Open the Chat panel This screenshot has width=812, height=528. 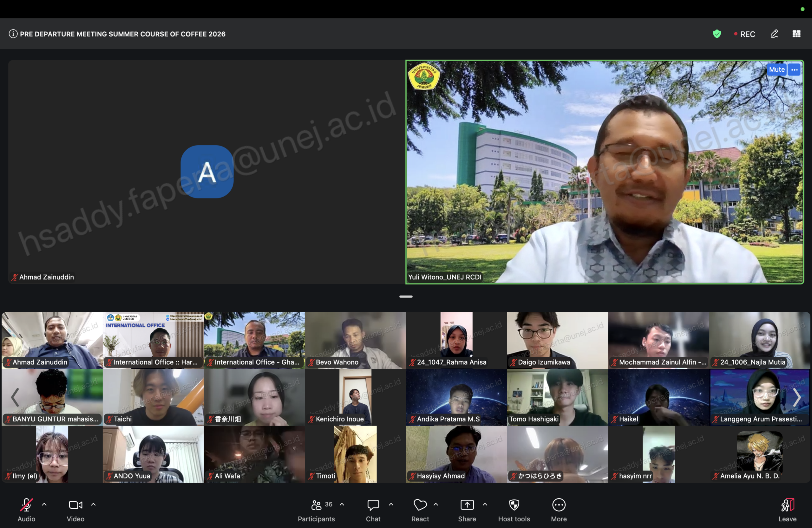tap(373, 510)
